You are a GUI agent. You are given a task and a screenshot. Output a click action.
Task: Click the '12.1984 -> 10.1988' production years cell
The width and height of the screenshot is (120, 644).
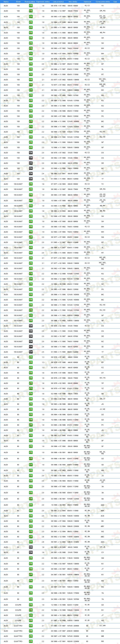[x=58, y=605]
